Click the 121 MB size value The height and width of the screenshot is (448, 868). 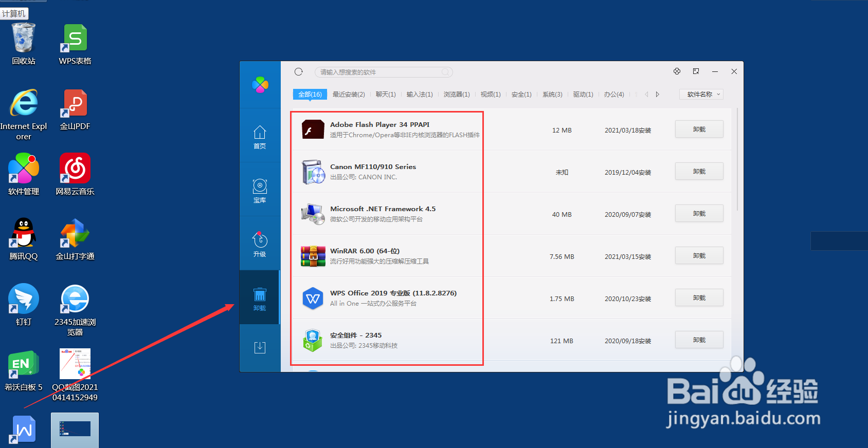tap(562, 341)
